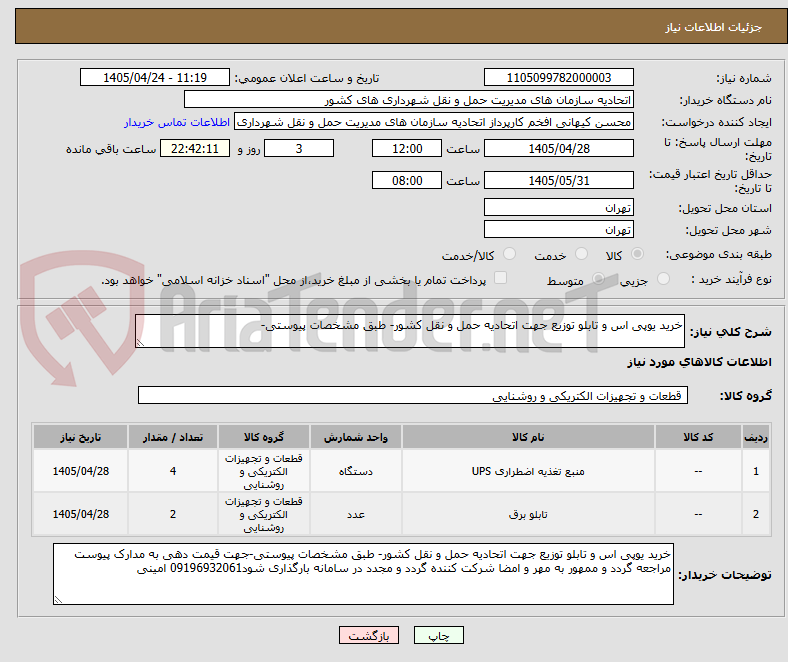This screenshot has height=662, width=788.
Task: Click the response deadline date 1405/04/28 field
Action: tap(558, 148)
